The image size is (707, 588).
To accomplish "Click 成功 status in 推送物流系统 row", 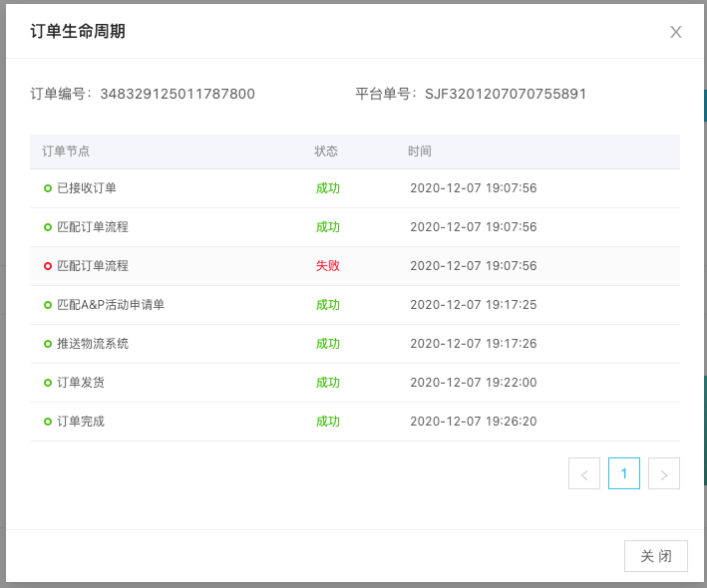I will point(328,344).
